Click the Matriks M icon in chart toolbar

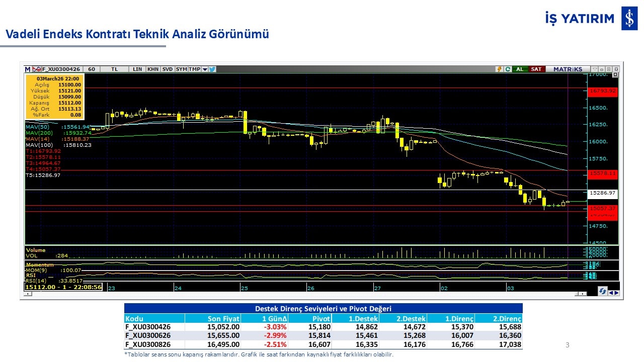tap(28, 69)
